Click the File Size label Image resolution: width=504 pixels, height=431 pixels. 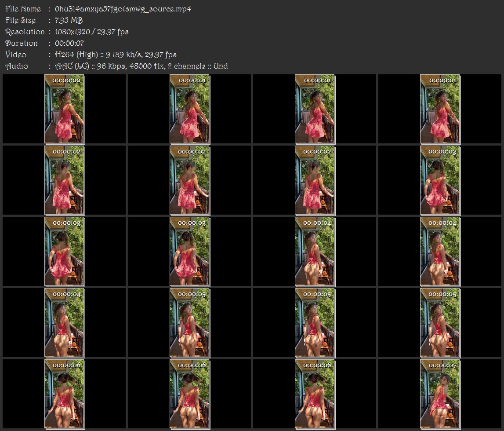pos(21,20)
